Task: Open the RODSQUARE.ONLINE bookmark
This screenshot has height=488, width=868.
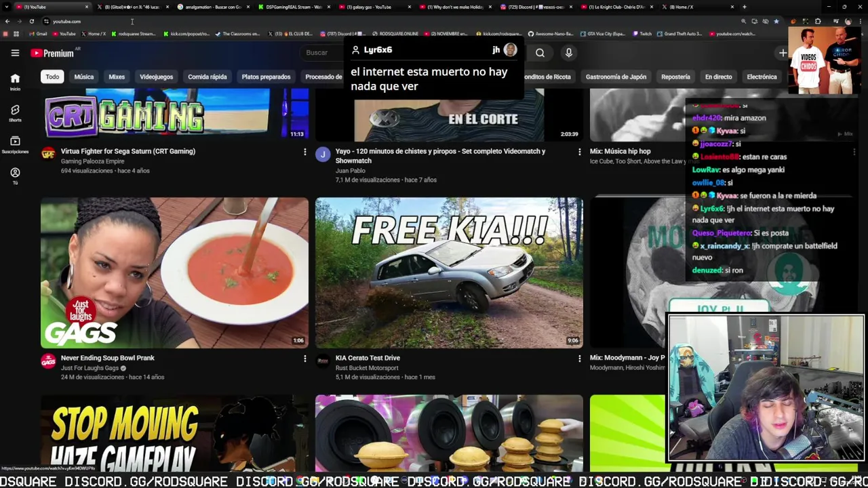Action: (x=395, y=34)
